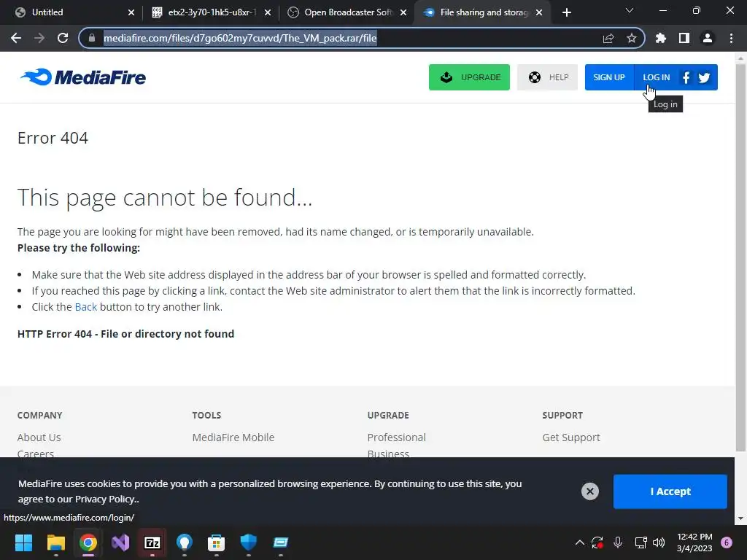Open Chrome three-dot menu
Screen dimensions: 747x560
(731, 38)
